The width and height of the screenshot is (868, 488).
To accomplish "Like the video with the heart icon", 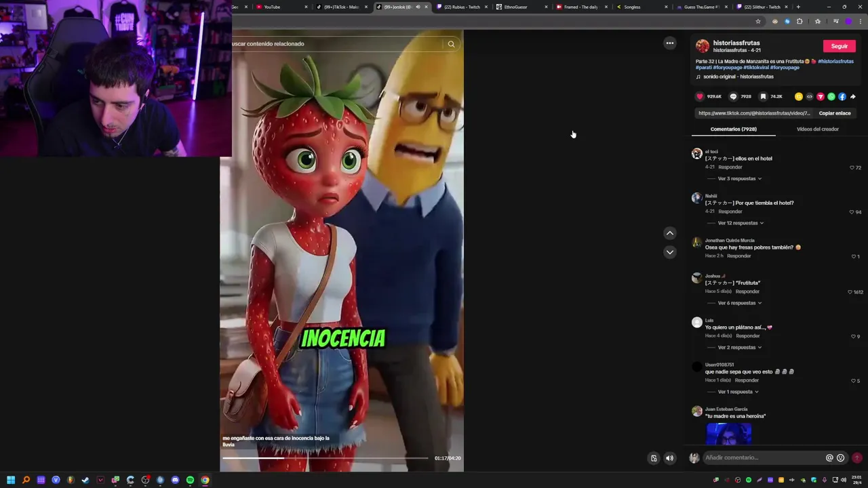I will [700, 97].
